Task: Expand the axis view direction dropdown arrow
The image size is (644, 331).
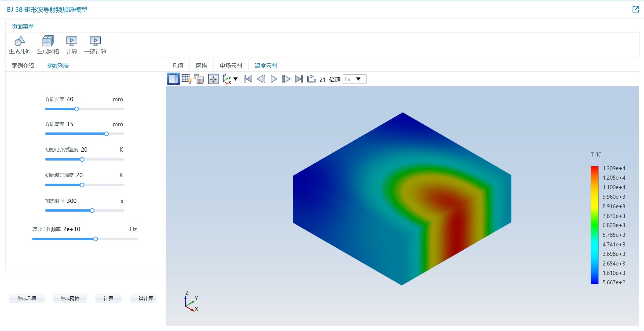Action: [x=235, y=79]
